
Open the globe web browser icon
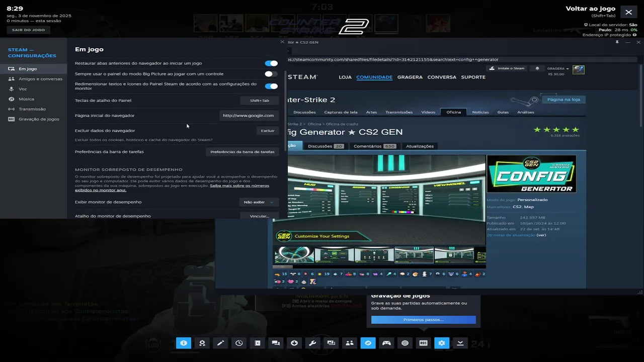[x=405, y=343]
